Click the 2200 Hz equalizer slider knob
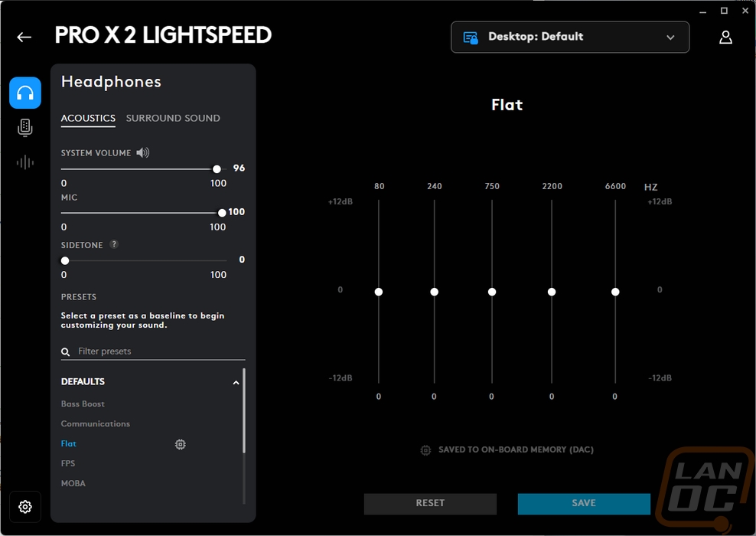Viewport: 756px width, 536px height. coord(552,292)
